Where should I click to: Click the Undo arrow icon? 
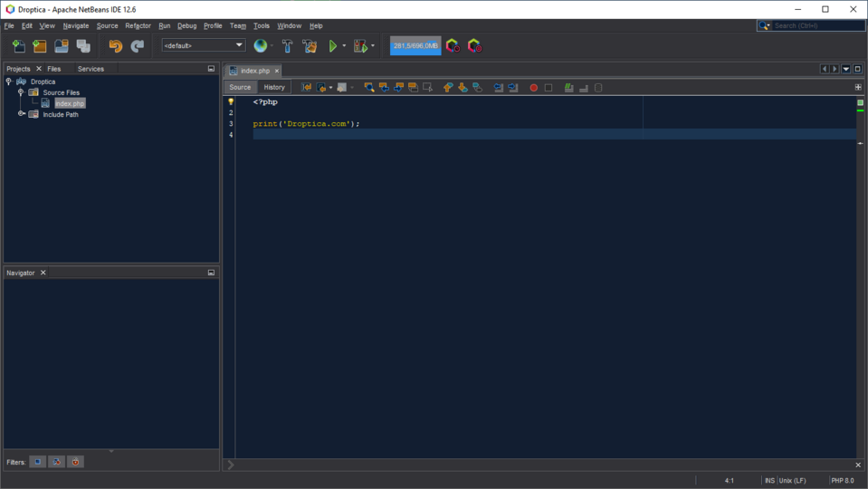pyautogui.click(x=116, y=46)
